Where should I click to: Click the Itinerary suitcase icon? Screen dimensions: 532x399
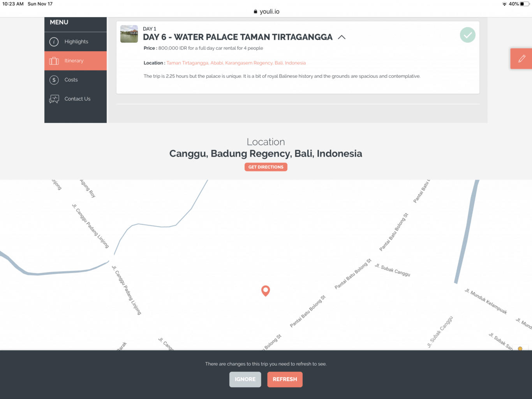point(54,61)
